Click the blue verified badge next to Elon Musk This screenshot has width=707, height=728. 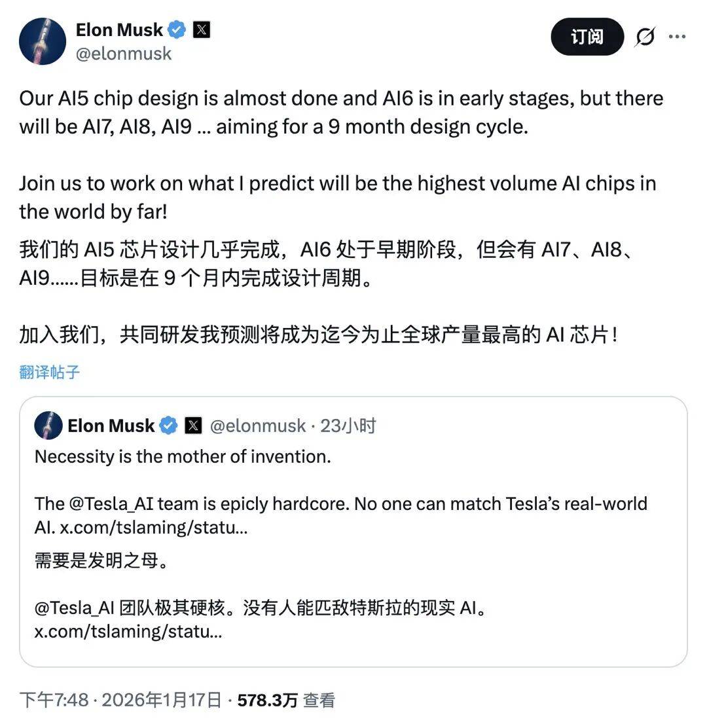click(176, 29)
